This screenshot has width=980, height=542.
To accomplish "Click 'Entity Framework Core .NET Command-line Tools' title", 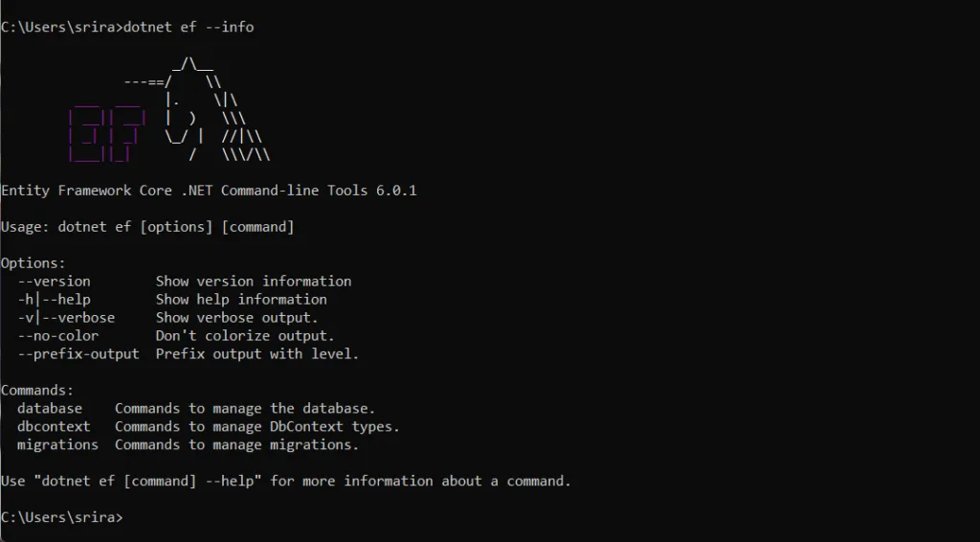I will (x=185, y=191).
